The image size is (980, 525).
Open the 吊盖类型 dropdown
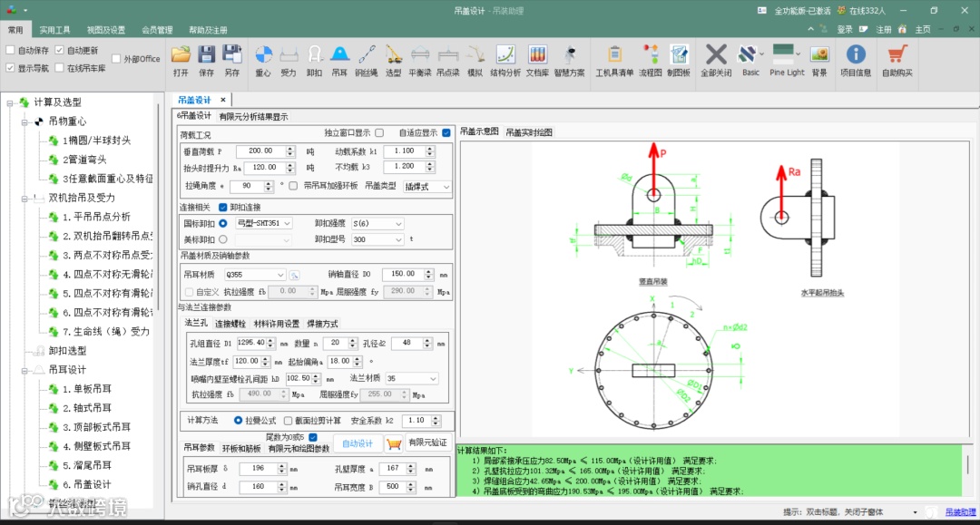click(426, 187)
